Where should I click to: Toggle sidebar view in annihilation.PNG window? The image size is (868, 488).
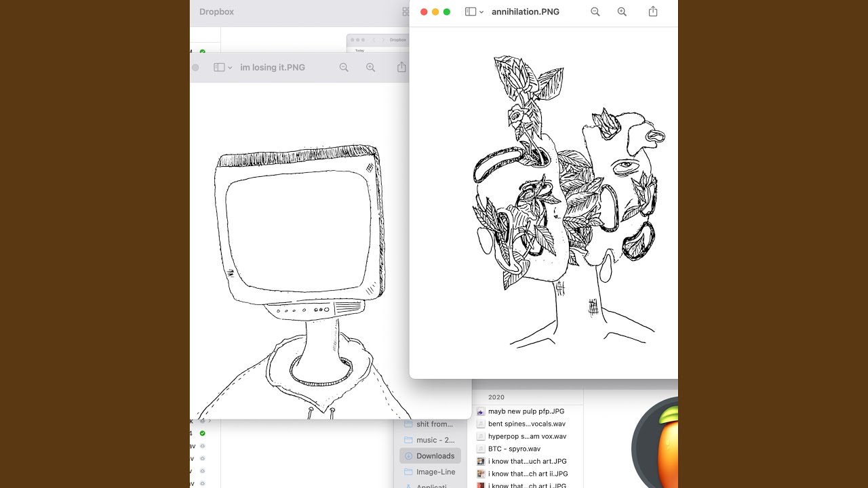pyautogui.click(x=470, y=12)
